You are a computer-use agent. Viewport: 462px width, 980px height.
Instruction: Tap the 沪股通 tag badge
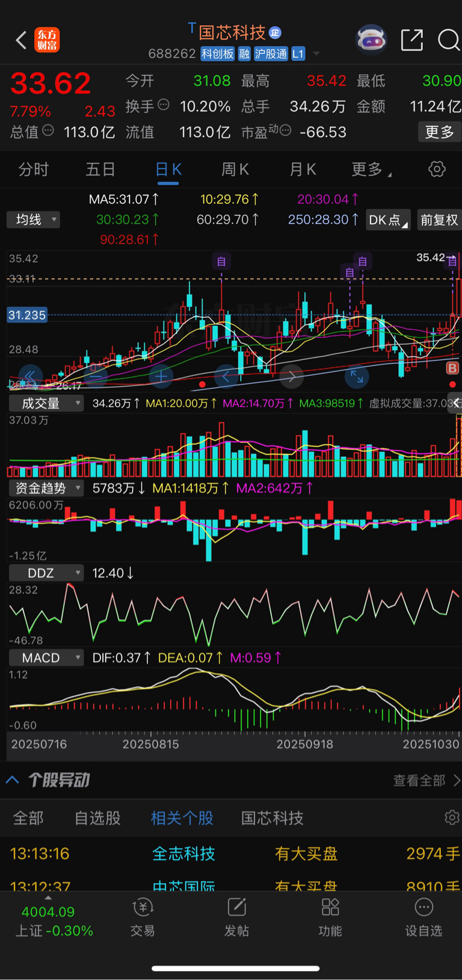[271, 54]
